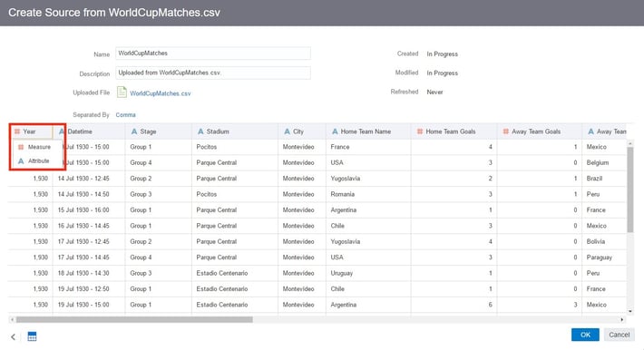Select the 'Group 2' cell in Brazil's row
644x350 pixels.
(x=158, y=179)
